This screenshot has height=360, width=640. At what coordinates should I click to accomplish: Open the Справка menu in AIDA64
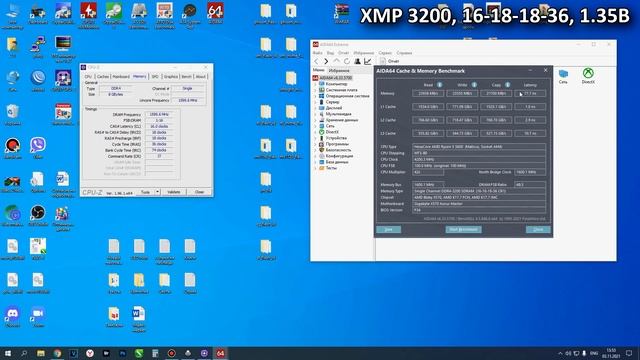tap(404, 53)
